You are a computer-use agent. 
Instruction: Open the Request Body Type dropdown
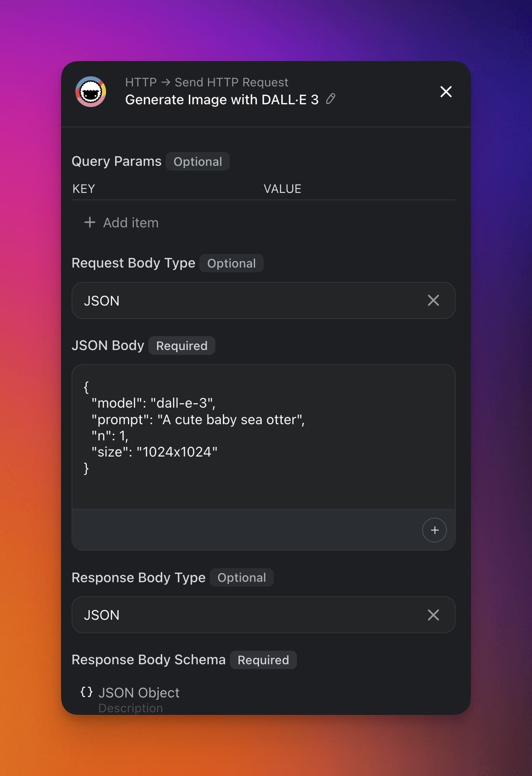pos(249,300)
